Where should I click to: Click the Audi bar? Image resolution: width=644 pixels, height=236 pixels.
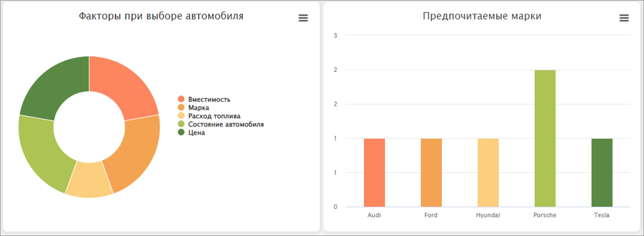pos(374,173)
